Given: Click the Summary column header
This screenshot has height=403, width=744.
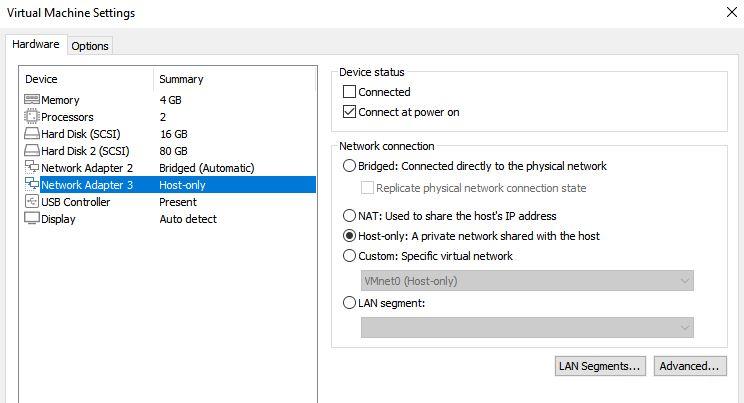Looking at the screenshot, I should (181, 79).
